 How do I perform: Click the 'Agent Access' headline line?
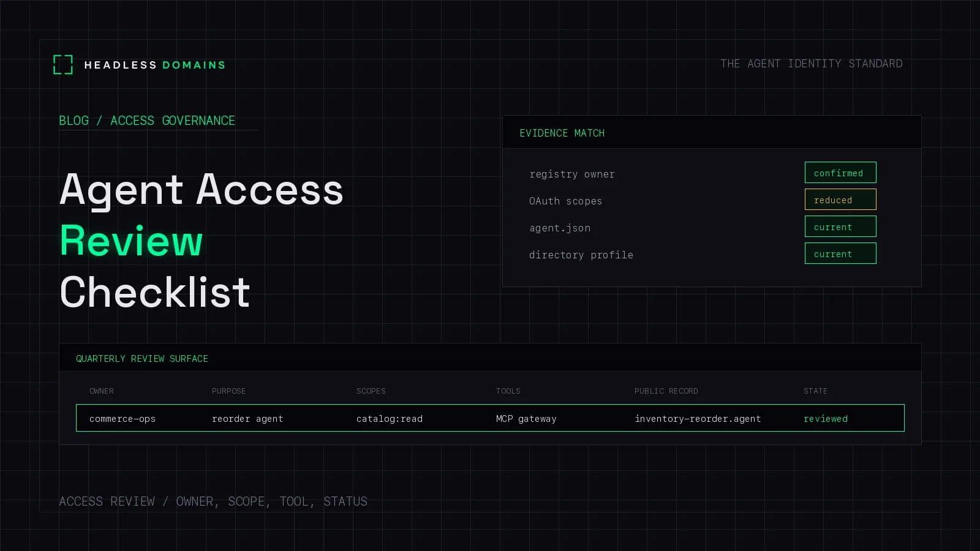coord(201,190)
